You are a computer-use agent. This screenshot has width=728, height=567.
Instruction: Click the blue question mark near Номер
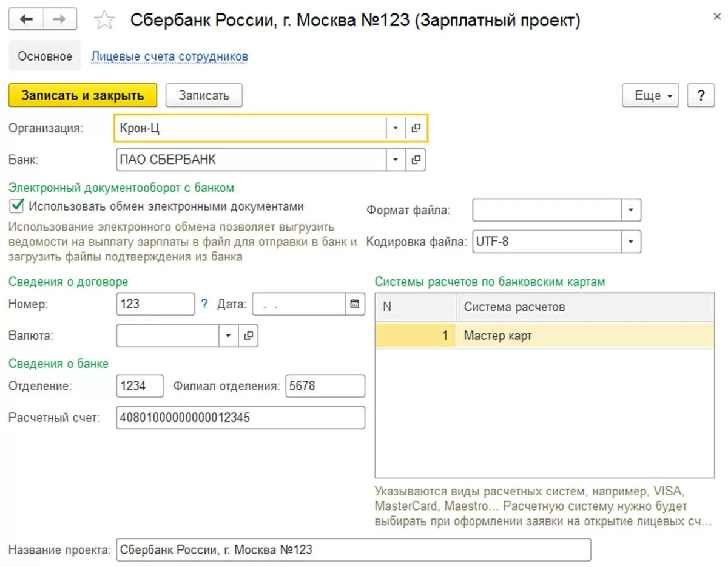click(x=204, y=304)
